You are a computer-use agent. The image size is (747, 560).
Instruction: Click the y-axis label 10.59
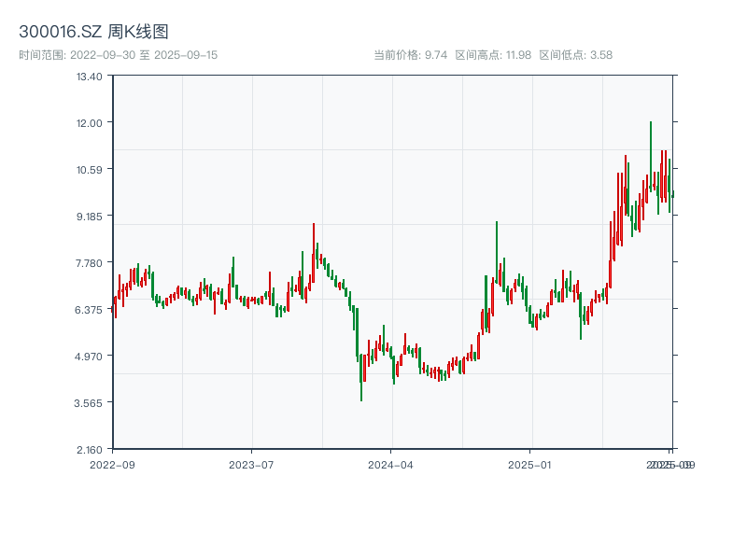pyautogui.click(x=89, y=170)
